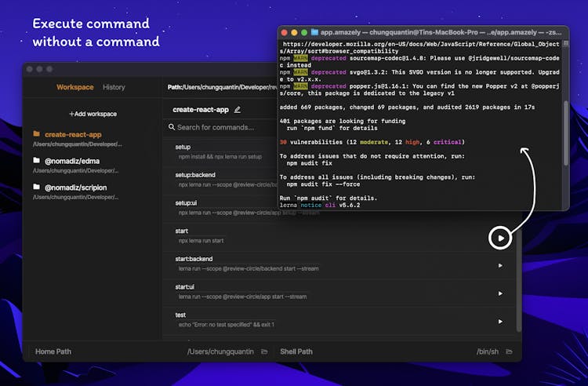Open folder picker for Home Path
This screenshot has height=386, width=588.
pos(264,351)
